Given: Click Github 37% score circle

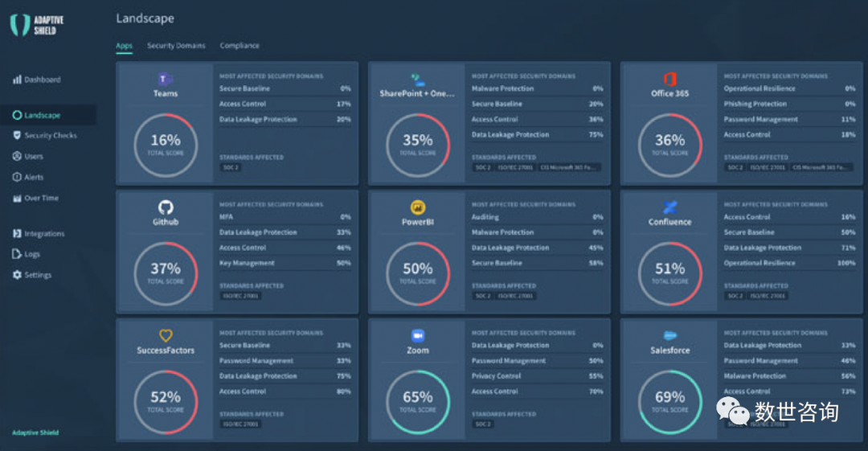Looking at the screenshot, I should 166,273.
